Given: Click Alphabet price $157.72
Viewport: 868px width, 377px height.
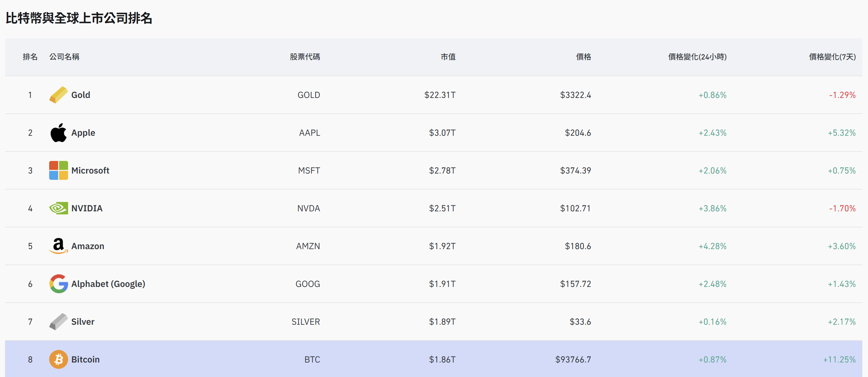Looking at the screenshot, I should click(576, 284).
